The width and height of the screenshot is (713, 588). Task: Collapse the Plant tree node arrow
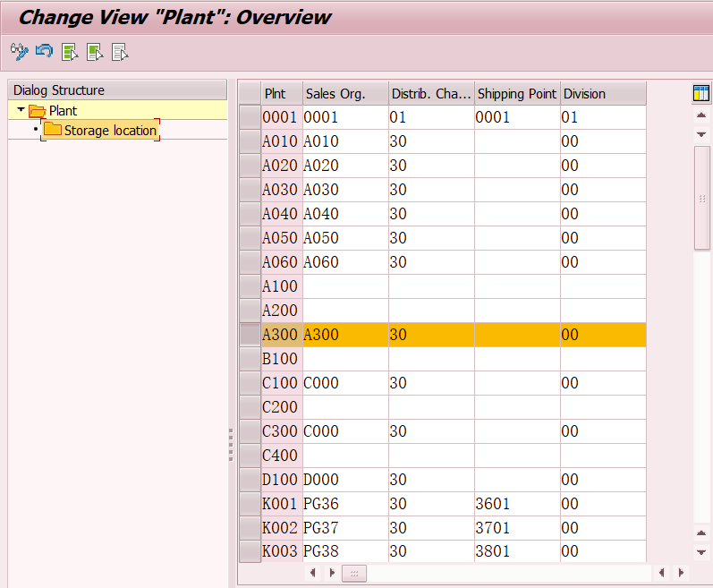click(21, 109)
